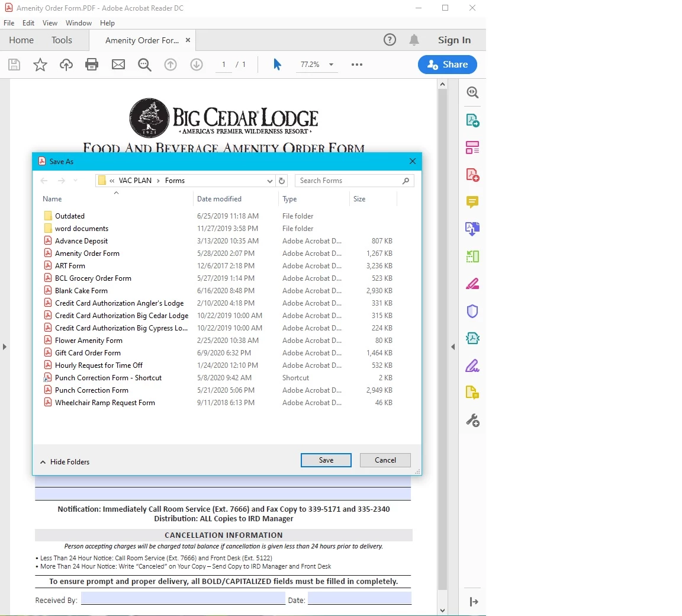682x616 pixels.
Task: Open Create PDF tool in sidebar
Action: [x=472, y=175]
